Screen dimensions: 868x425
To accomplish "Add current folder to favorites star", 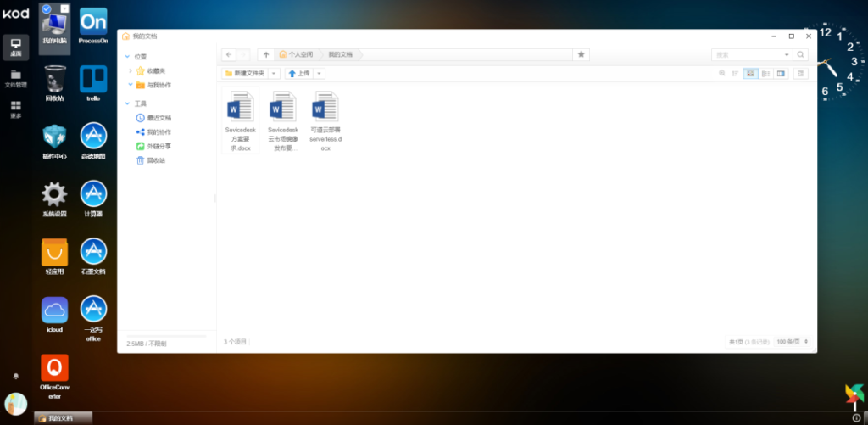I will (581, 54).
